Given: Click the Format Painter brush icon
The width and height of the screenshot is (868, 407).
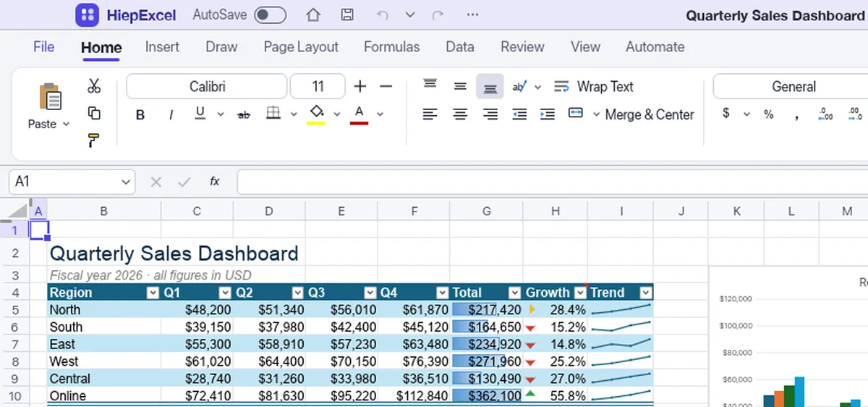Looking at the screenshot, I should tap(94, 140).
